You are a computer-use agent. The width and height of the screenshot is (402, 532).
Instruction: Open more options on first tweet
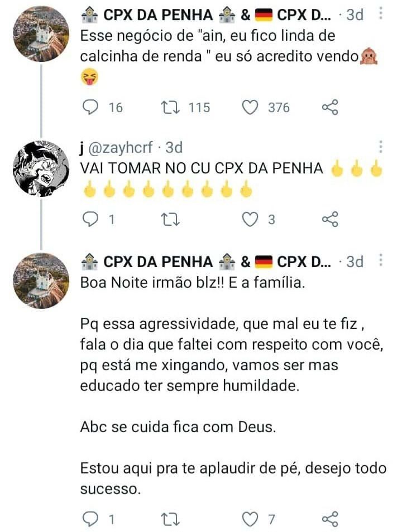(381, 13)
